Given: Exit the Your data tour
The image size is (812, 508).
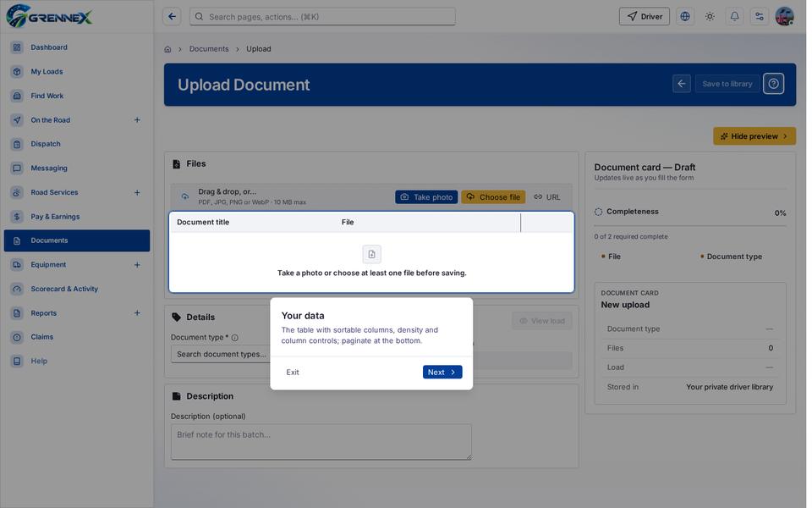Looking at the screenshot, I should pyautogui.click(x=293, y=373).
